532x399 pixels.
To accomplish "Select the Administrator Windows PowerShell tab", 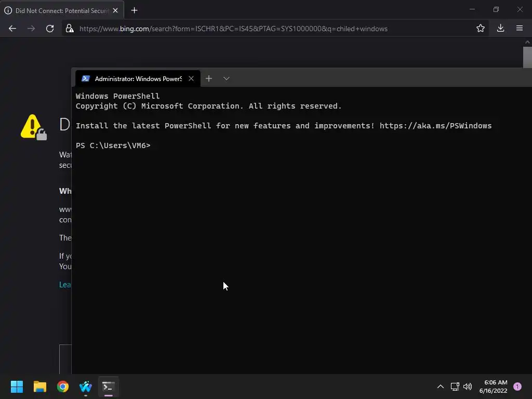I will click(x=138, y=79).
